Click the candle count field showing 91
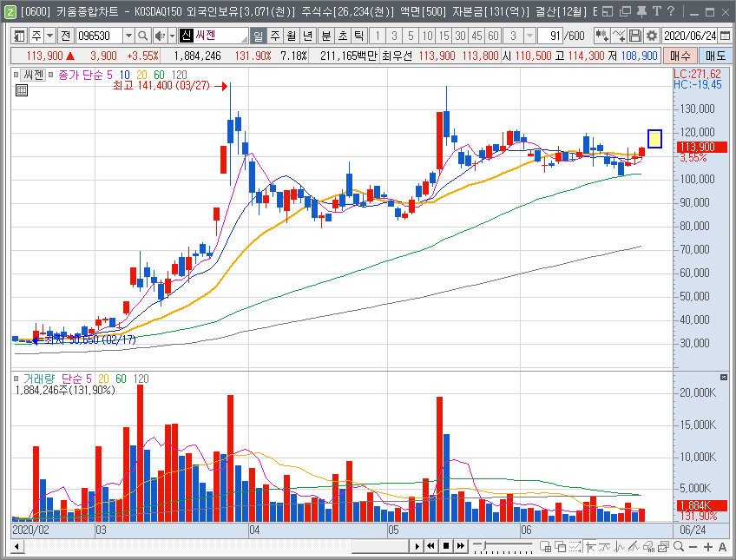The image size is (736, 560). pyautogui.click(x=549, y=36)
